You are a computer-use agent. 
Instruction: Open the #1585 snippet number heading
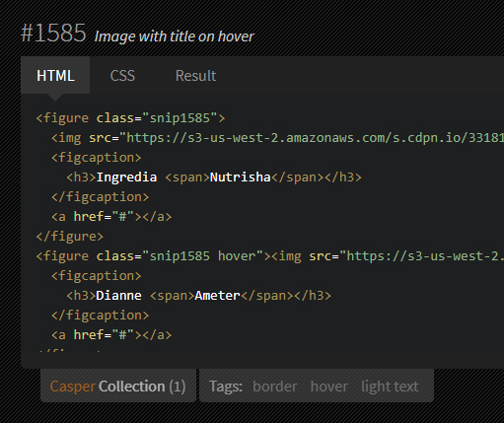click(x=53, y=34)
